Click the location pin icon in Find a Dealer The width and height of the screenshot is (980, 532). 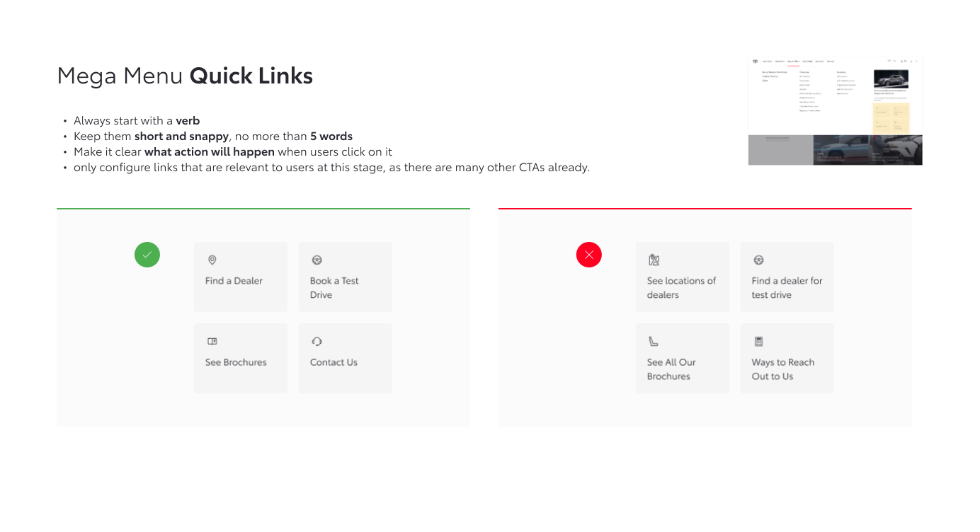(x=212, y=260)
